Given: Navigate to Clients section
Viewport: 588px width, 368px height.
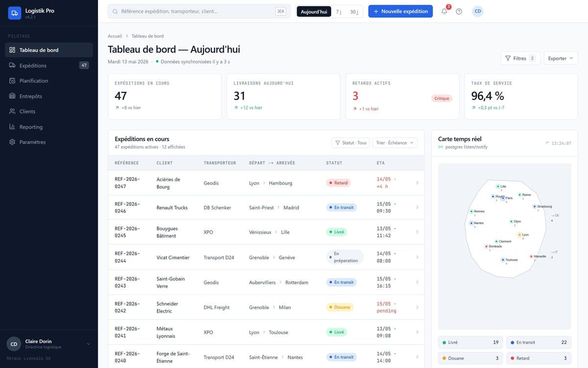Looking at the screenshot, I should tap(49, 111).
